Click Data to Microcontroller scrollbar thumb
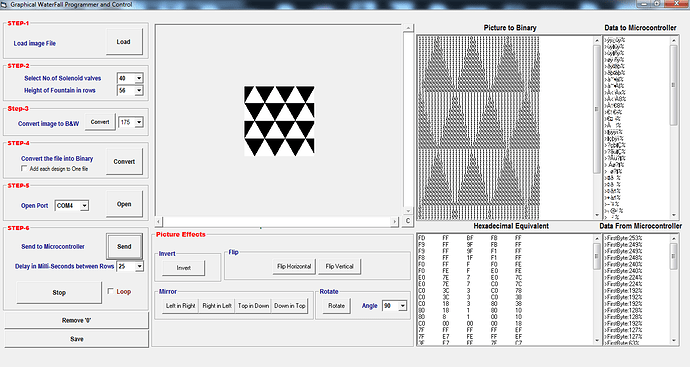Image resolution: width=690 pixels, height=367 pixels. [674, 85]
